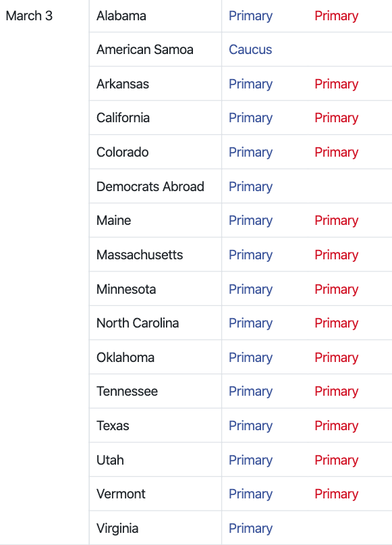Click American Samoa's blue Caucus link

click(250, 49)
